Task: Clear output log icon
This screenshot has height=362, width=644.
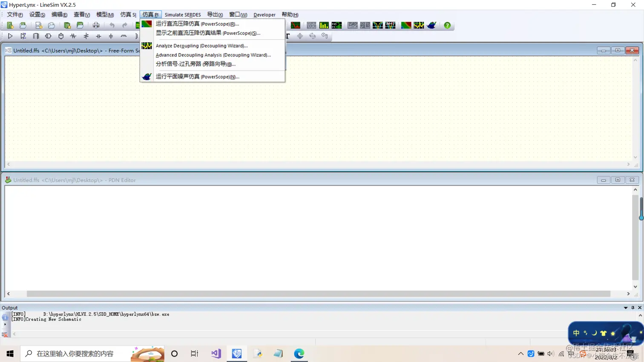Action: (5, 335)
